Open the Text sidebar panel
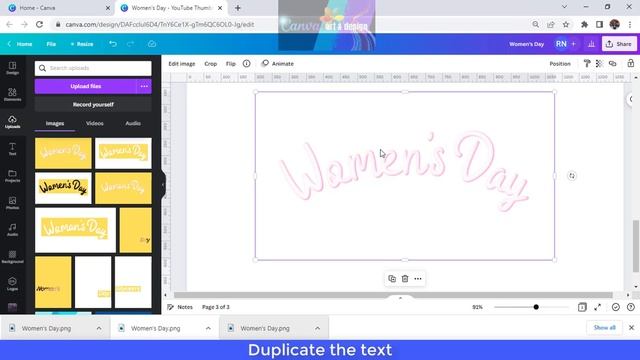 point(12,149)
